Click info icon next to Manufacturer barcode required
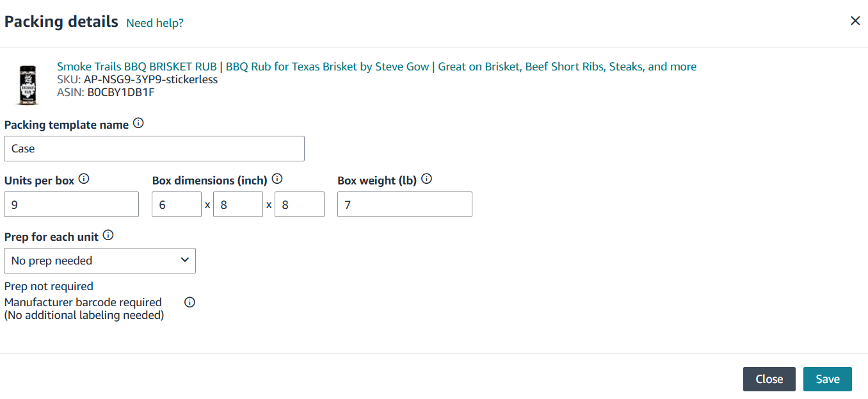 [189, 302]
